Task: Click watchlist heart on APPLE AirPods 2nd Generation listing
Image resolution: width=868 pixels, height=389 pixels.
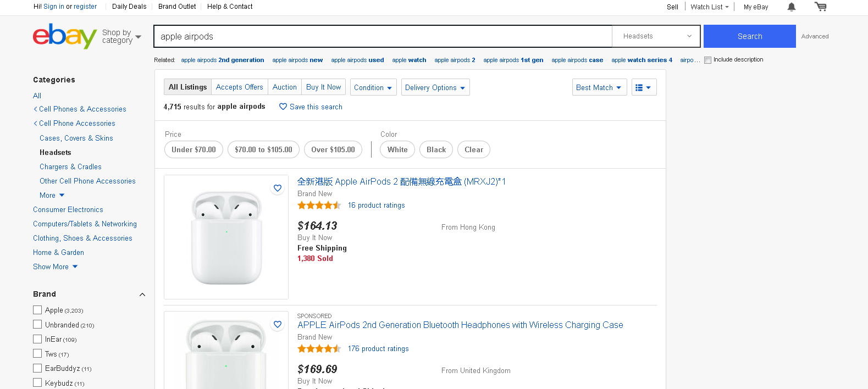Action: point(278,325)
